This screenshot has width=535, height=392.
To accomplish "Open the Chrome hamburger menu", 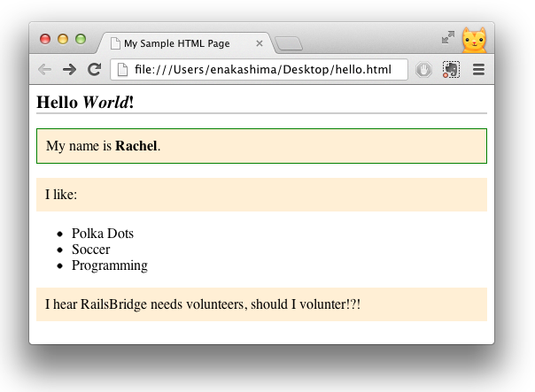I will click(x=478, y=70).
